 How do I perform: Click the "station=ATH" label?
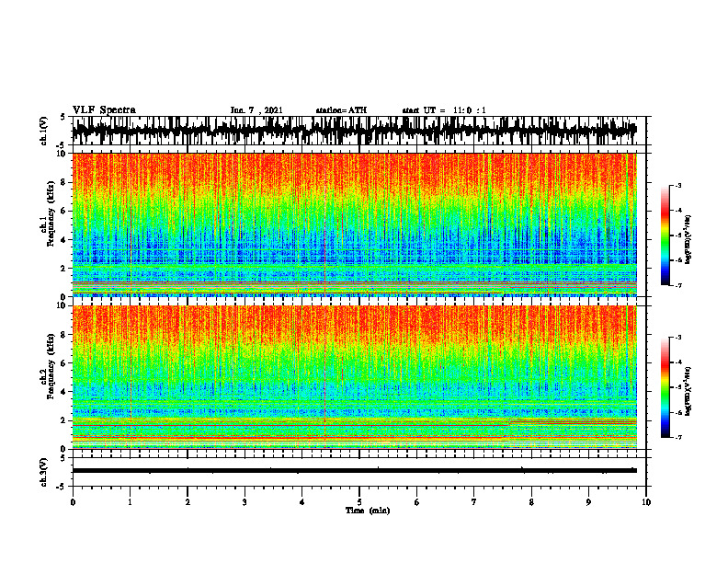click(x=341, y=110)
